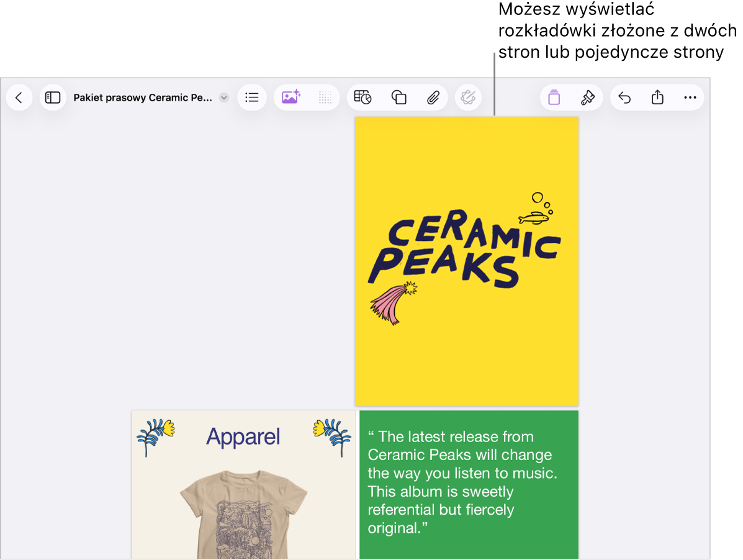The height and width of the screenshot is (560, 743).
Task: Select the green quote text box
Action: (x=469, y=485)
